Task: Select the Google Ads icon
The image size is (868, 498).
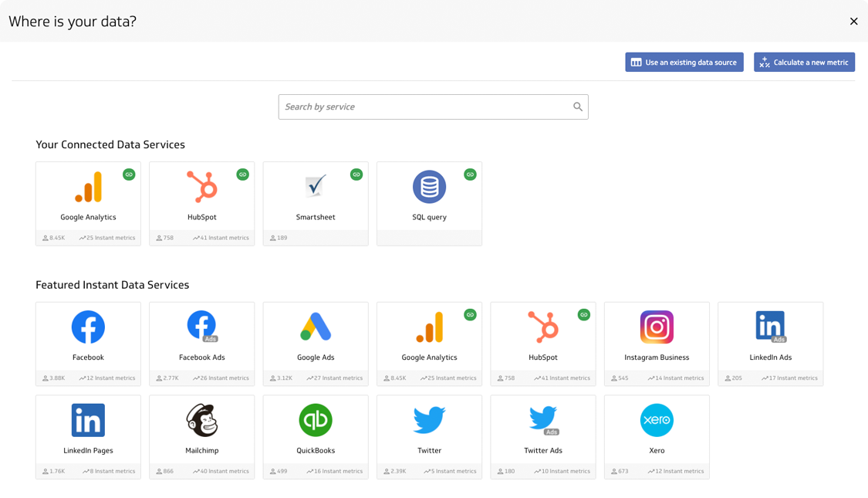Action: coord(316,327)
